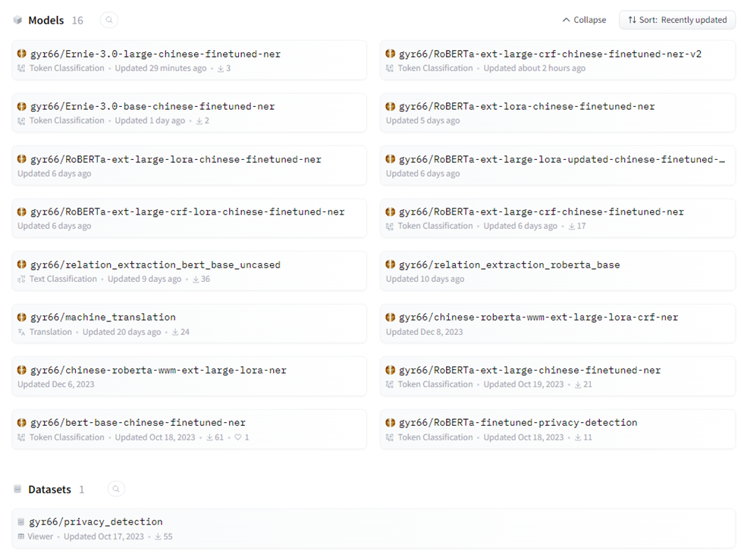Click the search icon next to Models
741x560 pixels.
pos(109,20)
